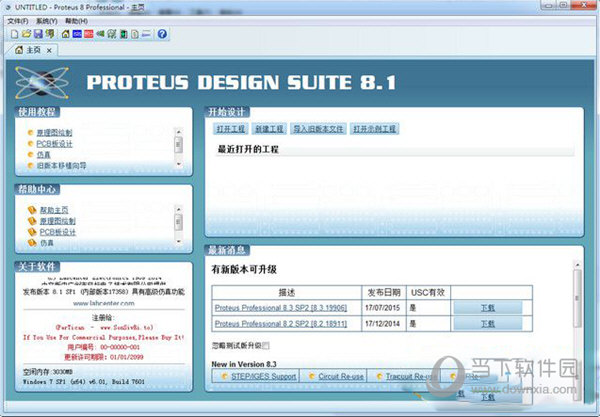600x417 pixels.
Task: Click the 最新消息 panel scrollbar thumb
Action: [577, 298]
